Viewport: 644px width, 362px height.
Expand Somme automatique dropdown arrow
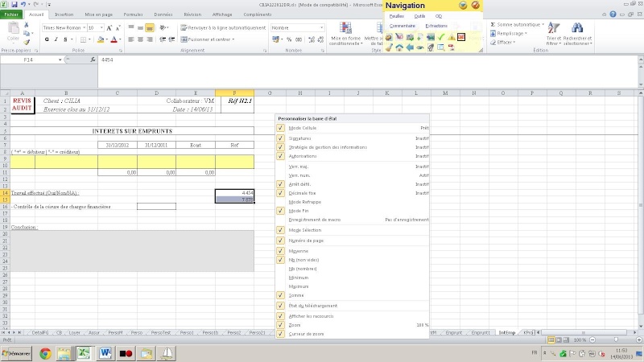(543, 25)
